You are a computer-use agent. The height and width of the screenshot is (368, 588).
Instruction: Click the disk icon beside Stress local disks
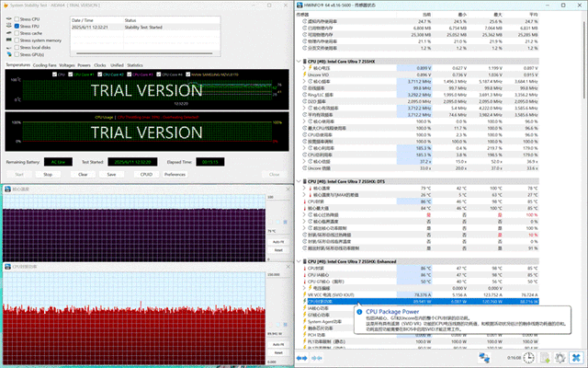[9, 47]
